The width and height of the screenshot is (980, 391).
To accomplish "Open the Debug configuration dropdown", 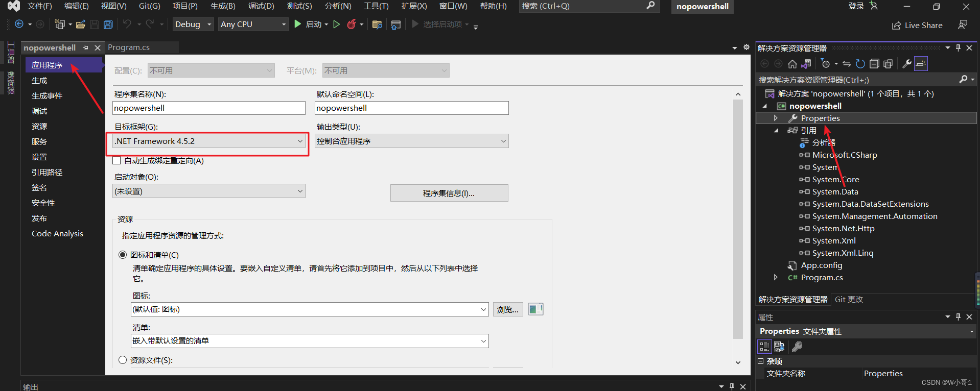I will click(193, 24).
